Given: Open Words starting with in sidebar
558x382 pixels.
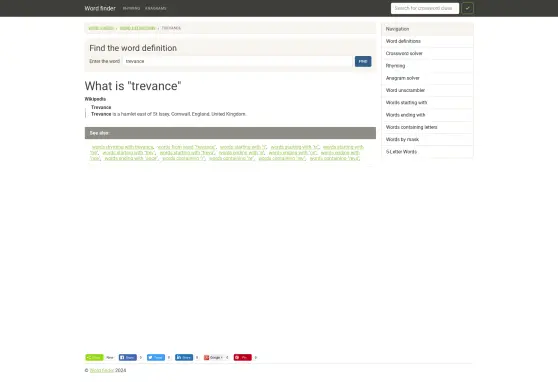Looking at the screenshot, I should tap(427, 103).
